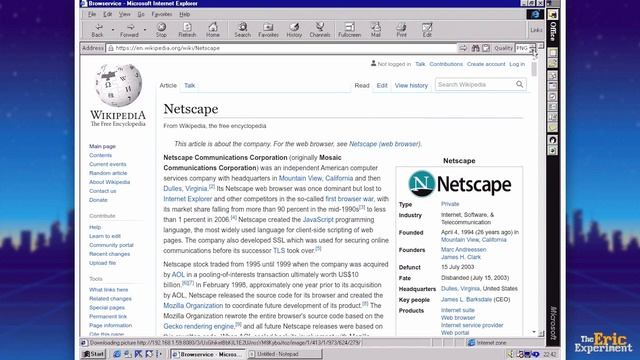
Task: Open the Mountain View, California link in the paragraph
Action: coord(316,178)
